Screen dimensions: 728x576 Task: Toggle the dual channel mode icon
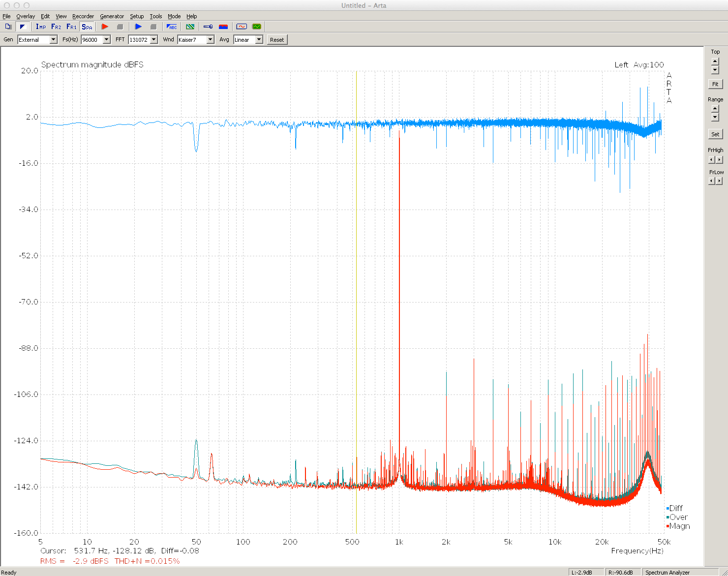point(22,27)
